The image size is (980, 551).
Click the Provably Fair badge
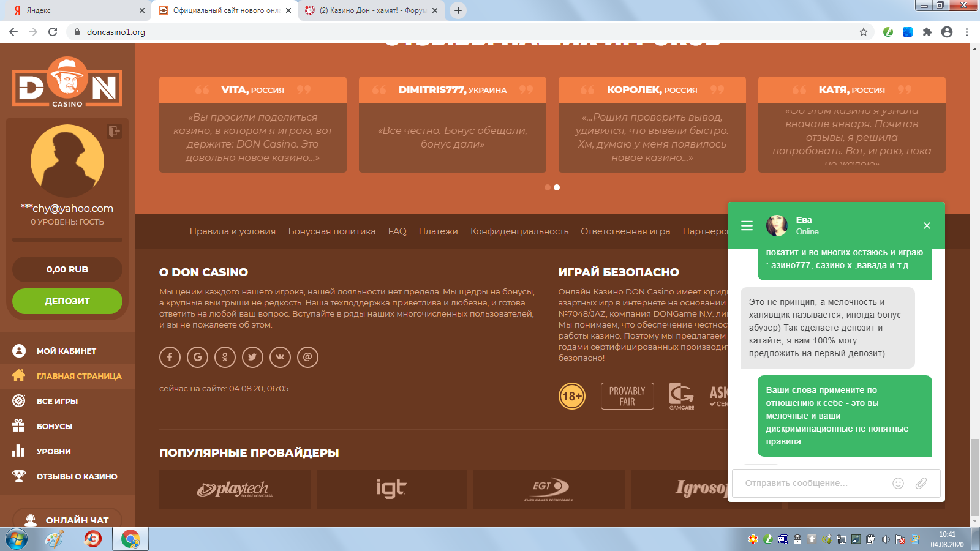(627, 396)
